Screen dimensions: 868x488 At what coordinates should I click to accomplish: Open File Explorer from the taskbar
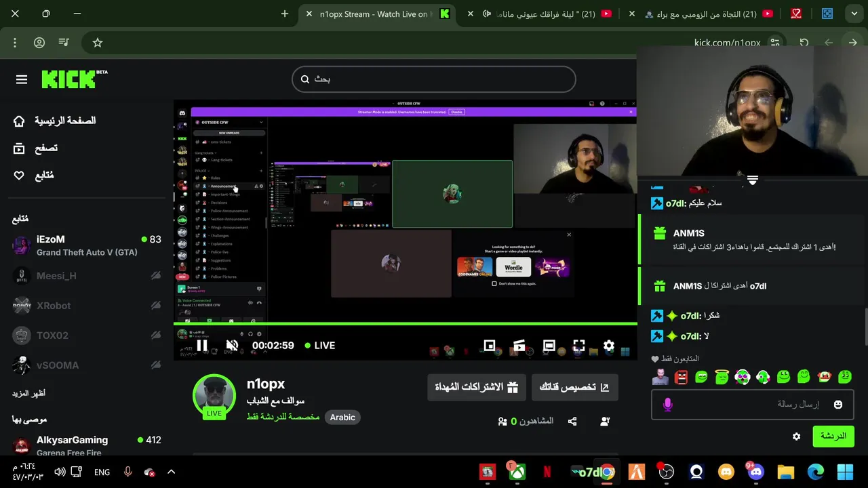click(785, 472)
